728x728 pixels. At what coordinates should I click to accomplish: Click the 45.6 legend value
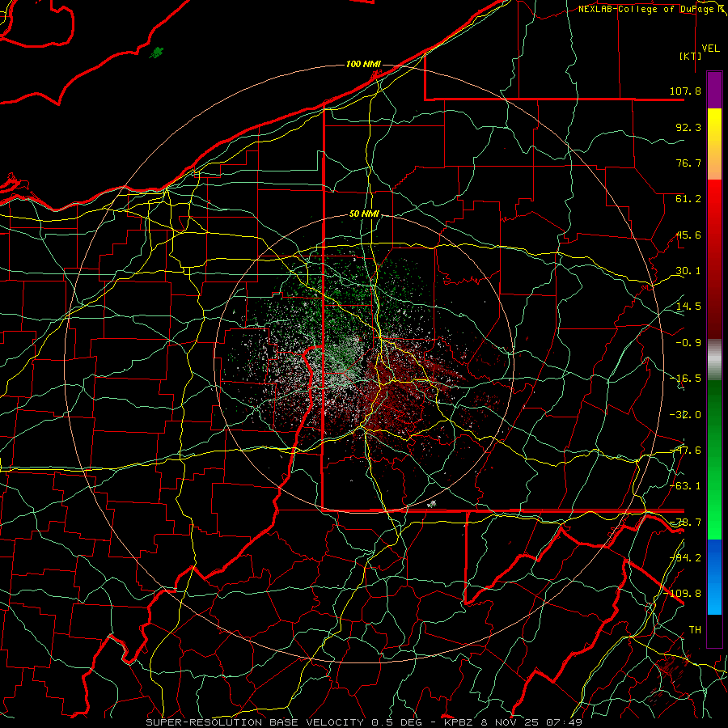coord(688,235)
